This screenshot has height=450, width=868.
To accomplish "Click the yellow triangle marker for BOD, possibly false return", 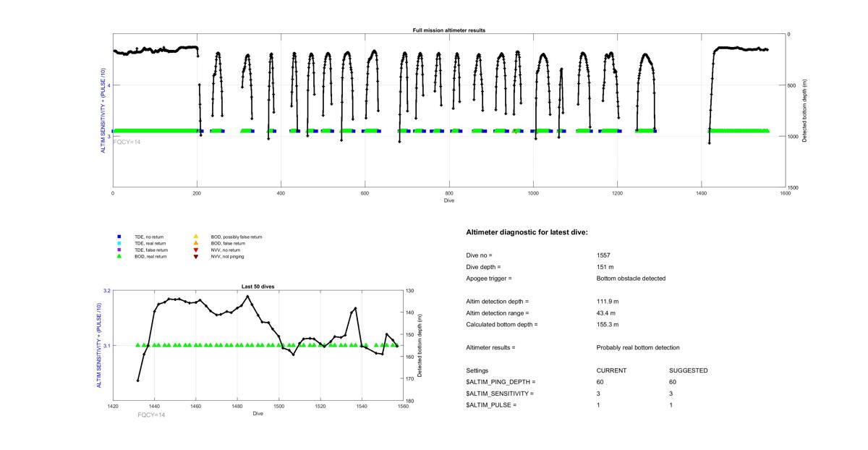I will pos(195,237).
